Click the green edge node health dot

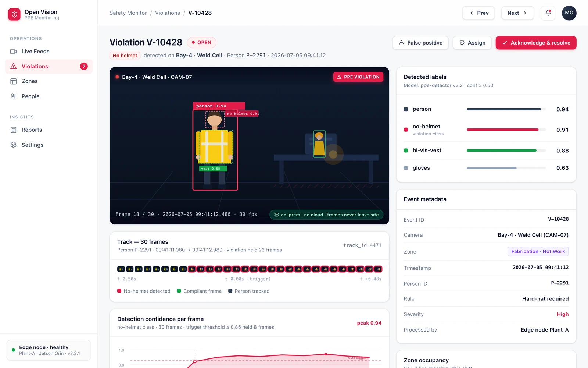pyautogui.click(x=14, y=350)
